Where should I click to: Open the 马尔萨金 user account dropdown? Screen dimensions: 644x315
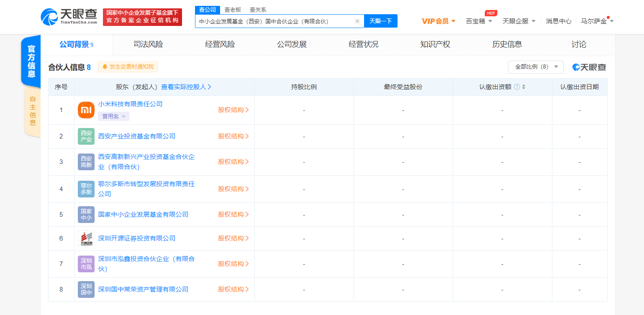pyautogui.click(x=598, y=21)
